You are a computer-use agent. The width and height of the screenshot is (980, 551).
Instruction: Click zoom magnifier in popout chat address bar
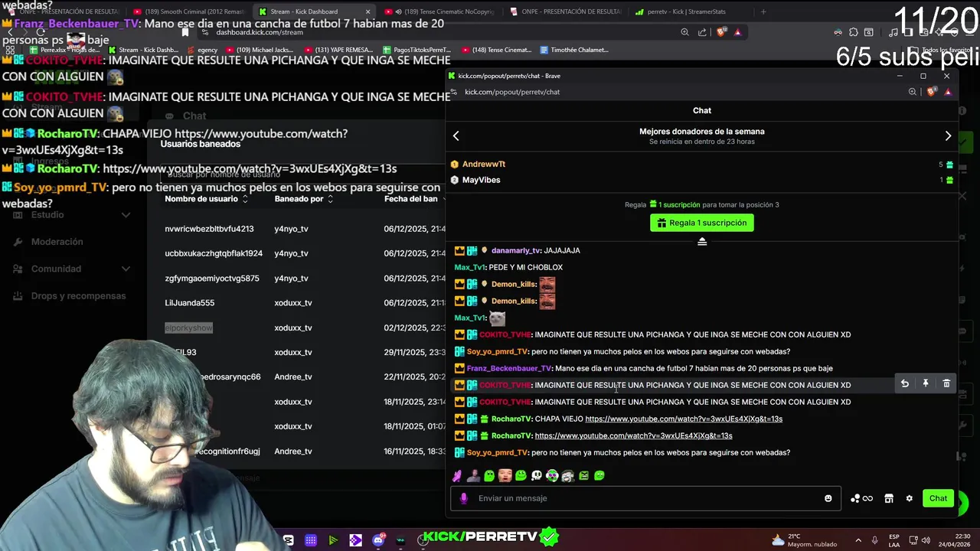tap(912, 92)
